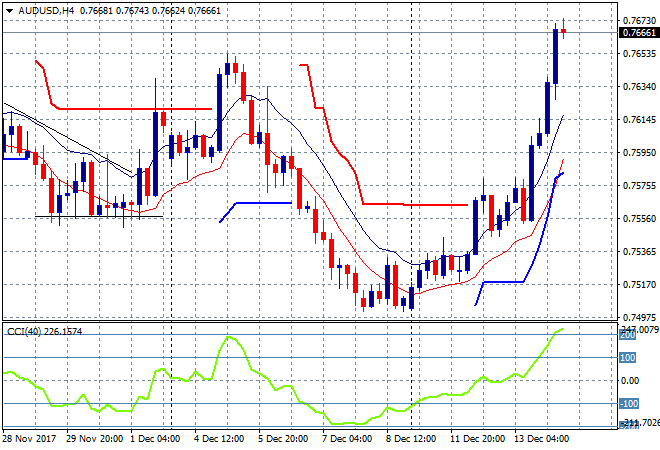
Task: Click the 11 Dec 20:00 time label
Action: 477,439
